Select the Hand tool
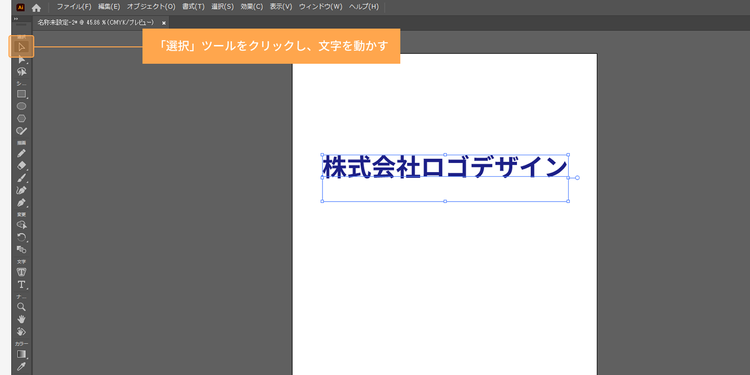Image resolution: width=750 pixels, height=375 pixels. pos(22,319)
